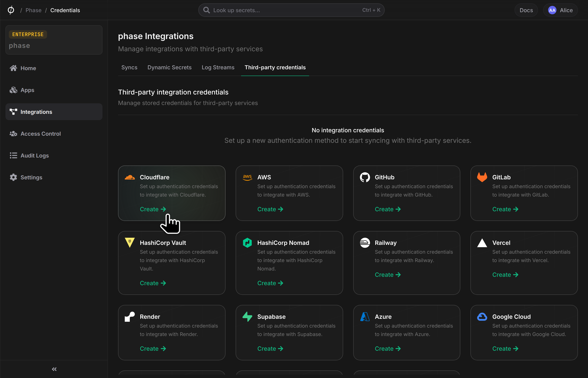Click the HashiCorp Vault triangle icon
Viewport: 588px width, 378px height.
coord(130,243)
